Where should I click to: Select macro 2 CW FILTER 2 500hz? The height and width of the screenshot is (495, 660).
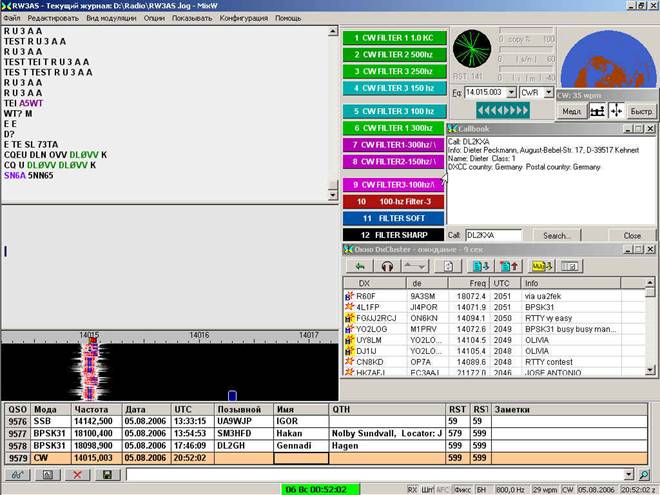[x=394, y=55]
